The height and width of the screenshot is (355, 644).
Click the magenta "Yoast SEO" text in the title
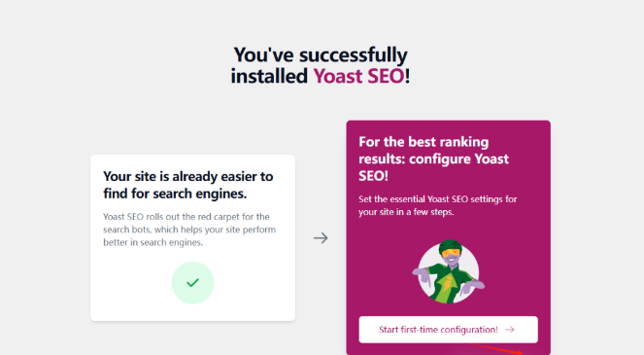pyautogui.click(x=358, y=76)
